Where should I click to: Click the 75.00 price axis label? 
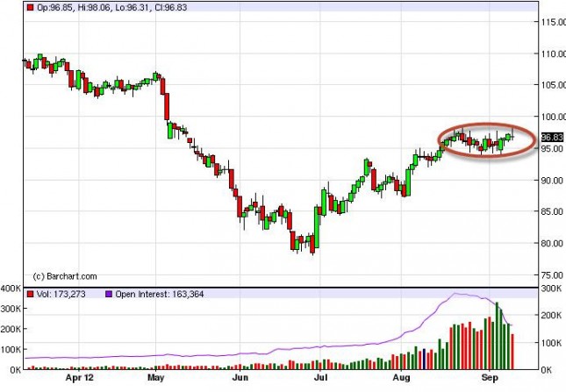(x=553, y=275)
